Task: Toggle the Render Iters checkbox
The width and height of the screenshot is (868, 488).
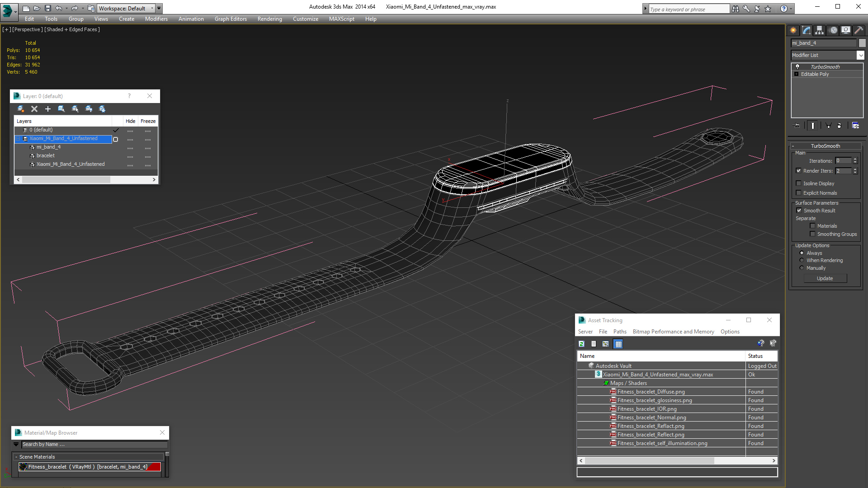Action: click(798, 171)
